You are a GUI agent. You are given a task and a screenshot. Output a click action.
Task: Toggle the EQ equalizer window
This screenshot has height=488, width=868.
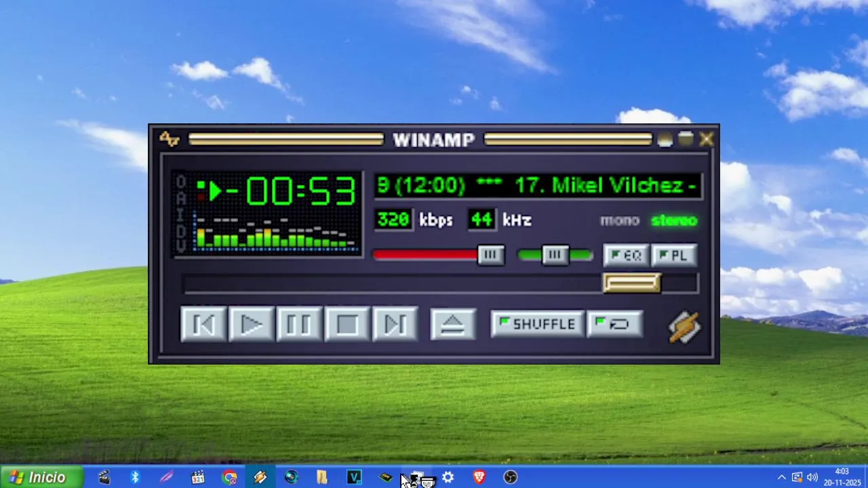[x=626, y=256]
